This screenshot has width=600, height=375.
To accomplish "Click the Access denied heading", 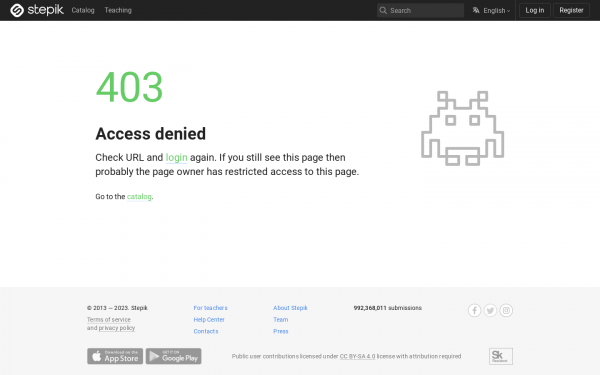I will click(150, 134).
